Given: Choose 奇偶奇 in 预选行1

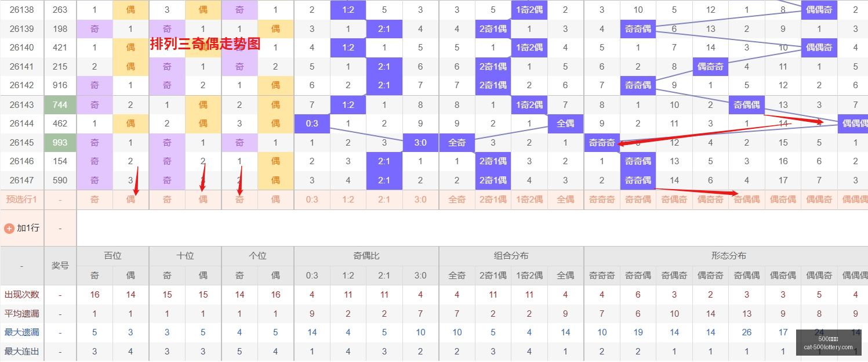Looking at the screenshot, I should pyautogui.click(x=674, y=200).
